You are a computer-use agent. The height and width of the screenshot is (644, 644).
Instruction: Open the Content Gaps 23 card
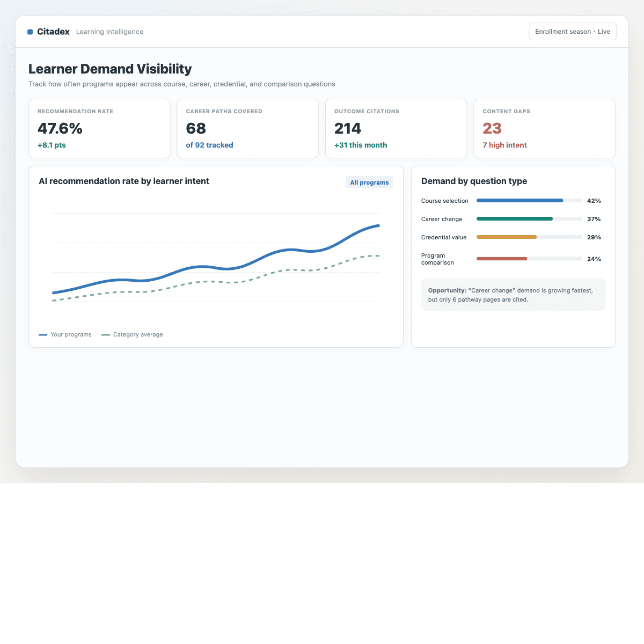(544, 128)
